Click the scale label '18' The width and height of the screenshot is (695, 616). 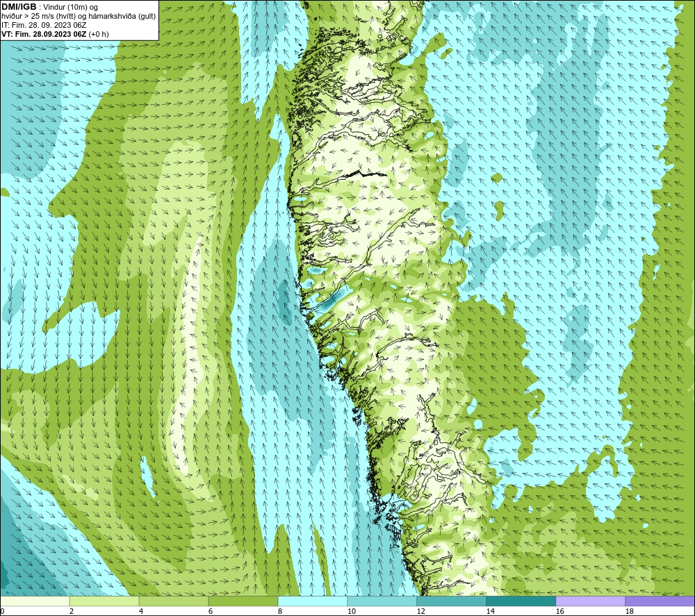tap(629, 612)
